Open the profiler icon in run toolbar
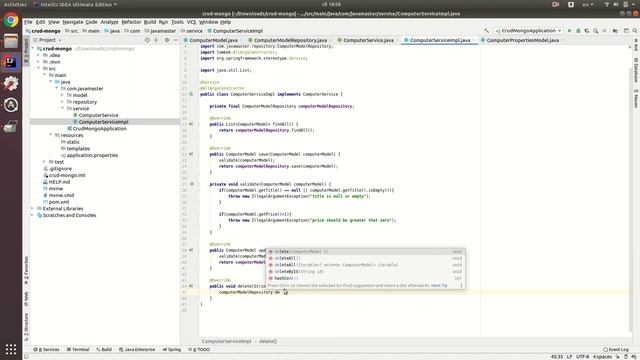The width and height of the screenshot is (640, 360). (x=596, y=31)
